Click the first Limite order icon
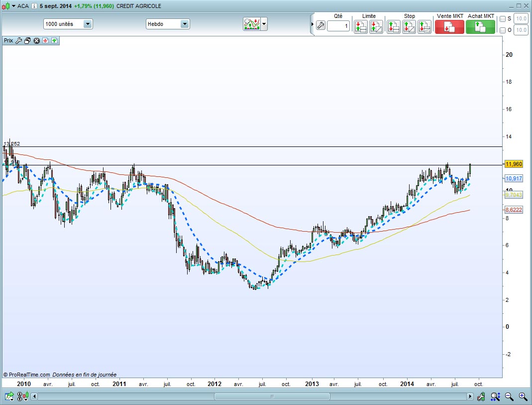532x405 pixels. [x=361, y=26]
